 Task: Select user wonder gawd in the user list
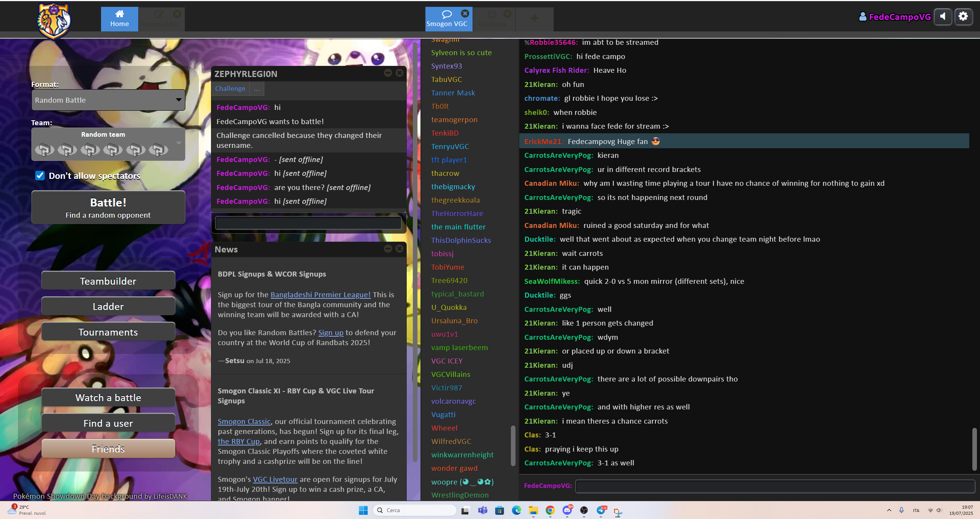point(454,468)
